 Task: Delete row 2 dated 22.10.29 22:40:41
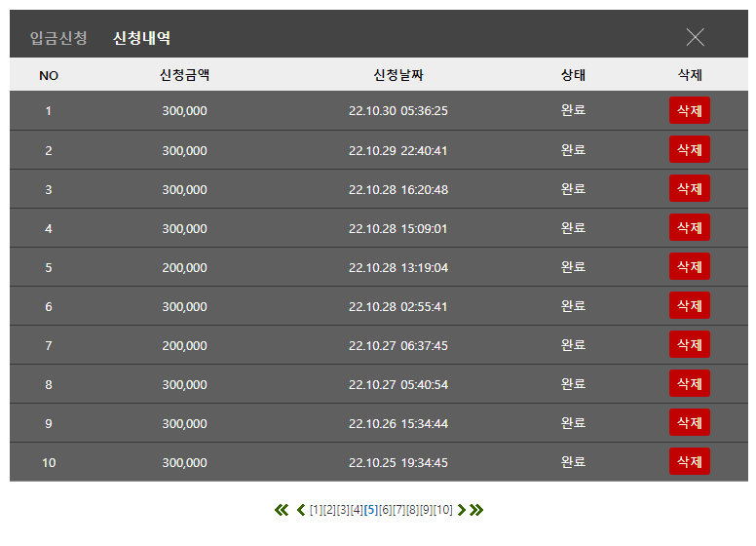[690, 149]
